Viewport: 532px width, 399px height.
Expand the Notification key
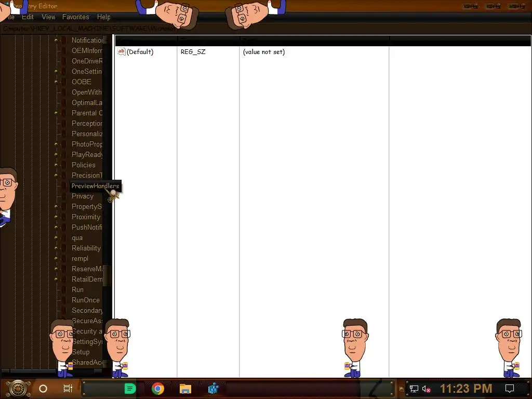click(x=56, y=40)
